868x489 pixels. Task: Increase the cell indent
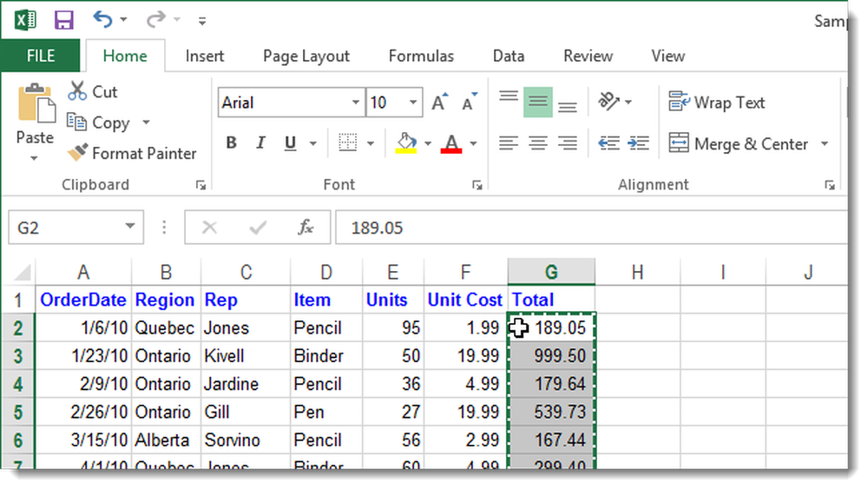(638, 143)
